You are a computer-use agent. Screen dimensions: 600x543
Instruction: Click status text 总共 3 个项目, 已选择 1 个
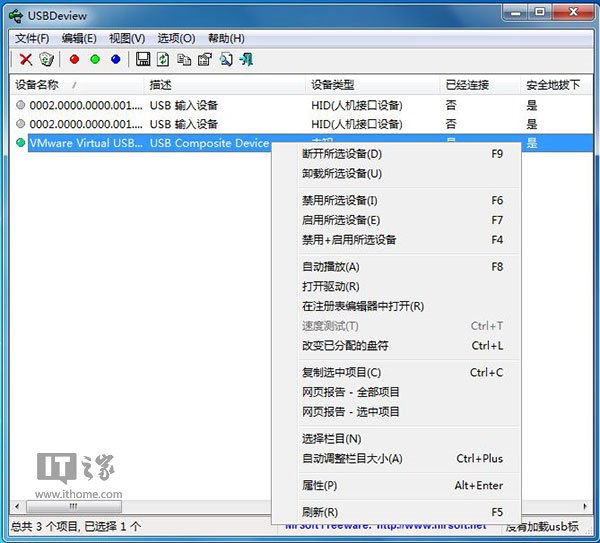tap(76, 527)
